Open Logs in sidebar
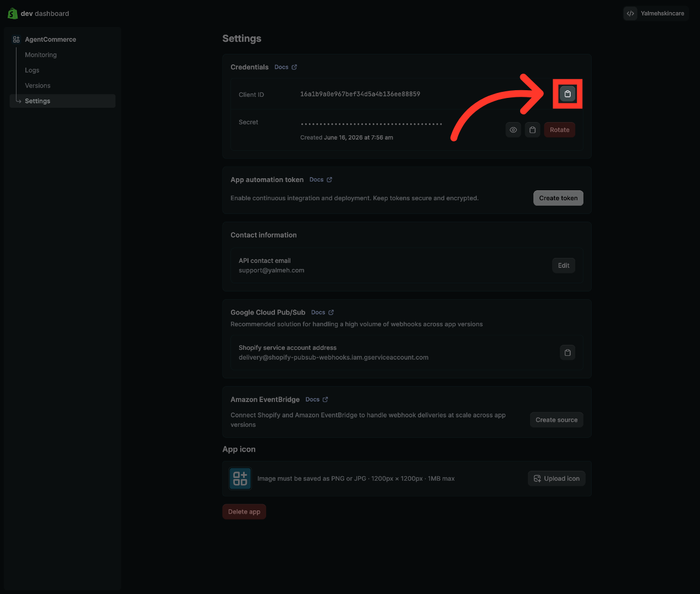700x594 pixels. (32, 70)
